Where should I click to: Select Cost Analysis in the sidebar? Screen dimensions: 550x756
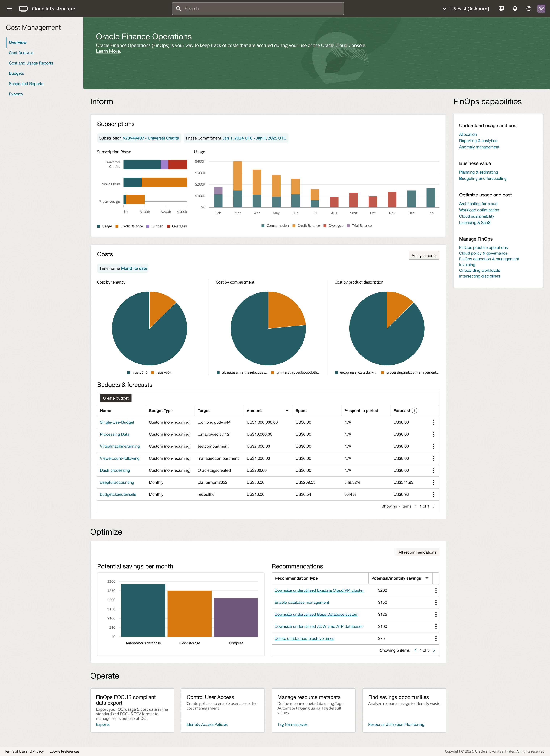coord(21,53)
